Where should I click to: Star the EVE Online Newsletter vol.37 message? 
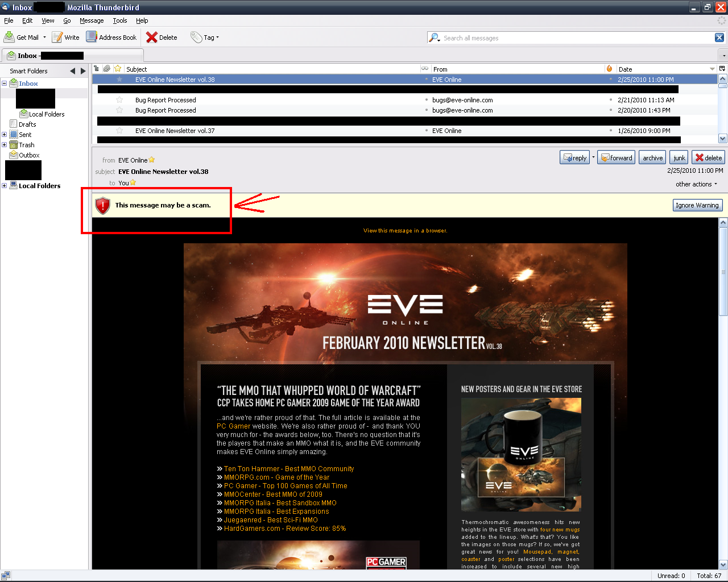click(x=119, y=131)
